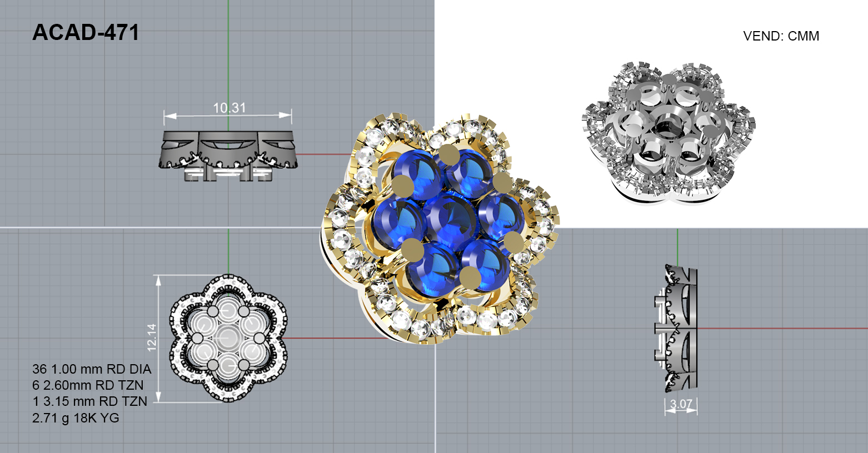Select the 10.31 width dimension value
Screen dimensions: 868x453
230,108
